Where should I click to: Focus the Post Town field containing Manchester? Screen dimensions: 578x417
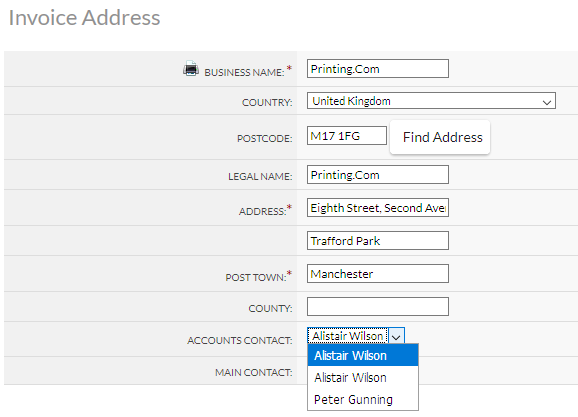click(378, 274)
